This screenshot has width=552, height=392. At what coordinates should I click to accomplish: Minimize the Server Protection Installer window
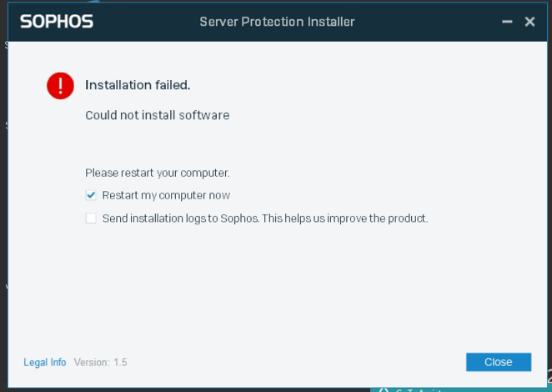tap(507, 22)
